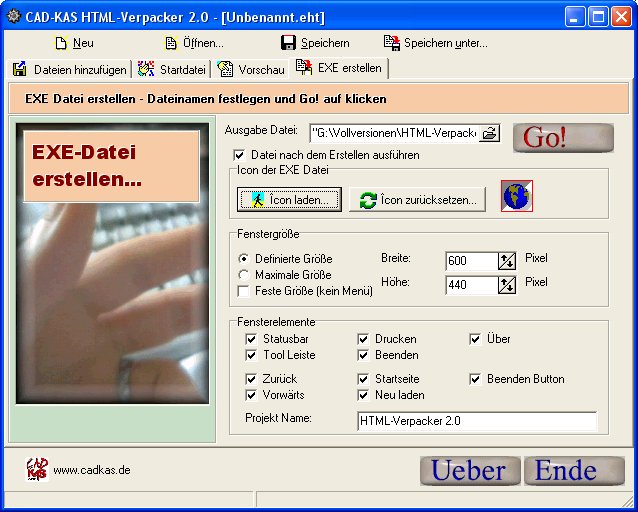Select the 'Maximale Größe' radio button
Viewport: 638px width, 512px height.
[x=244, y=275]
